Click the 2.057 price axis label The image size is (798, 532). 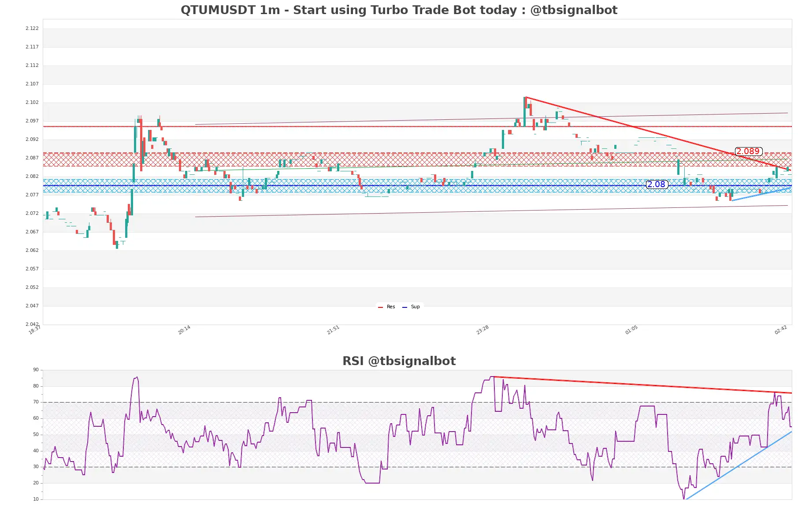pyautogui.click(x=32, y=269)
